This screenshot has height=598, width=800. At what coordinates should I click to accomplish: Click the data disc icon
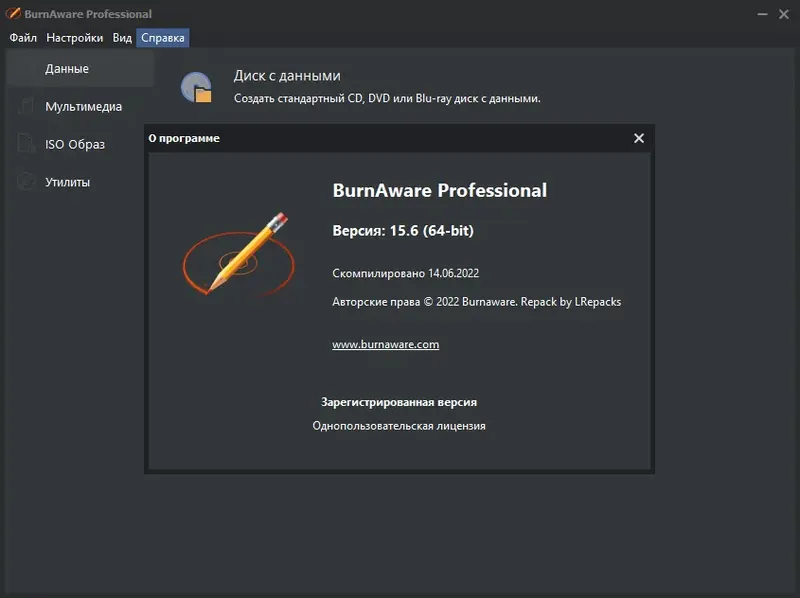tap(196, 87)
